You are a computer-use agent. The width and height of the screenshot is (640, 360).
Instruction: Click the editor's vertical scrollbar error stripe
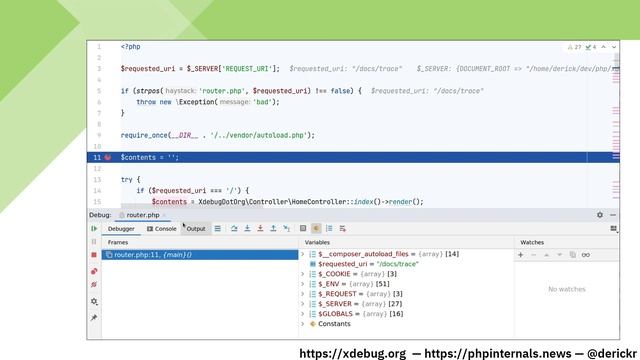[x=616, y=131]
